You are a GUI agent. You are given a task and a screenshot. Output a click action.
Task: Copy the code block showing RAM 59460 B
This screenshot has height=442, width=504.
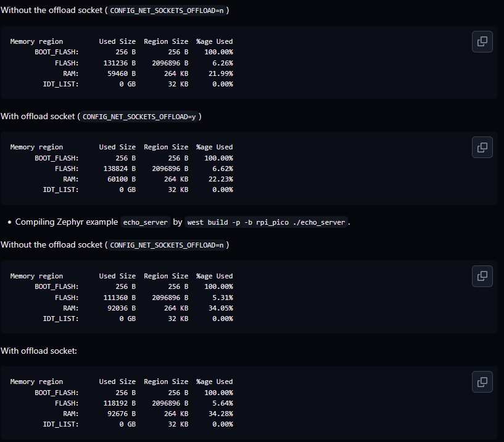pyautogui.click(x=482, y=41)
